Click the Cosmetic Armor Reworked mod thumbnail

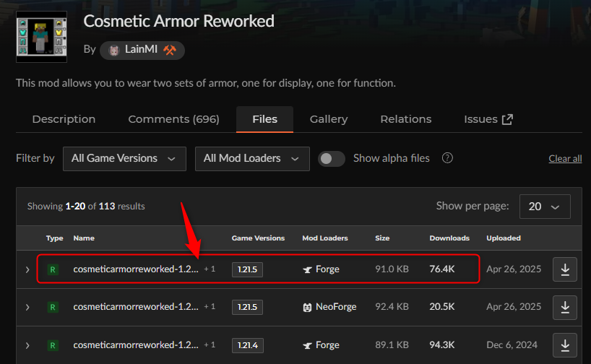(x=41, y=37)
